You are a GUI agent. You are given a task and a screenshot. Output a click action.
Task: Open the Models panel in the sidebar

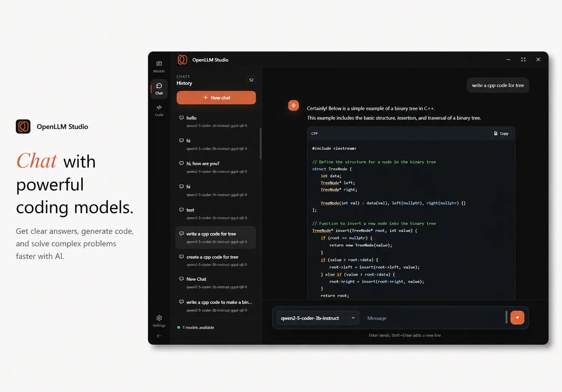[x=159, y=67]
